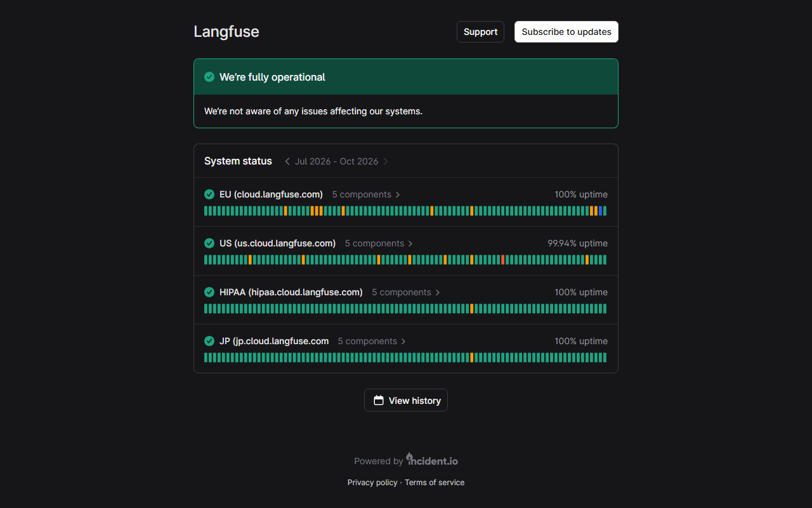Screen dimensions: 812x508
Task: Expand the EU 5 components list
Action: point(366,194)
